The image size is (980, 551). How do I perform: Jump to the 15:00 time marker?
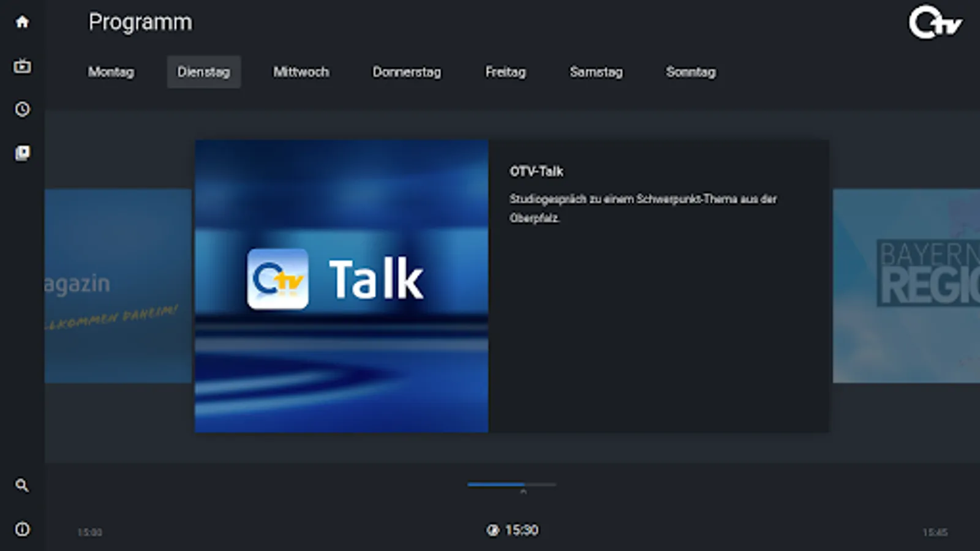click(x=89, y=533)
